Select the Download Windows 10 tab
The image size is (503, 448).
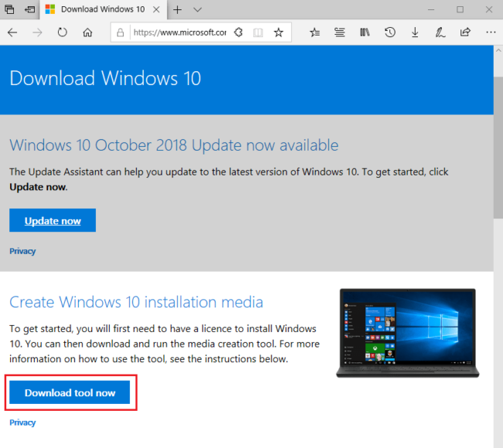[x=103, y=9]
